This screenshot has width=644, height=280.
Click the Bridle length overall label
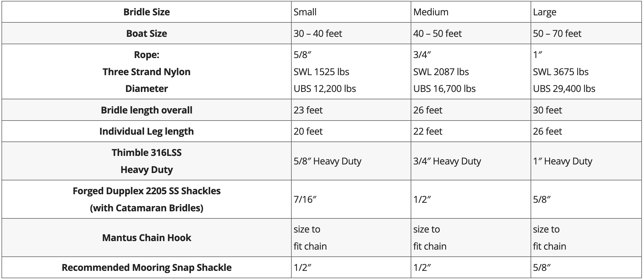pyautogui.click(x=146, y=110)
